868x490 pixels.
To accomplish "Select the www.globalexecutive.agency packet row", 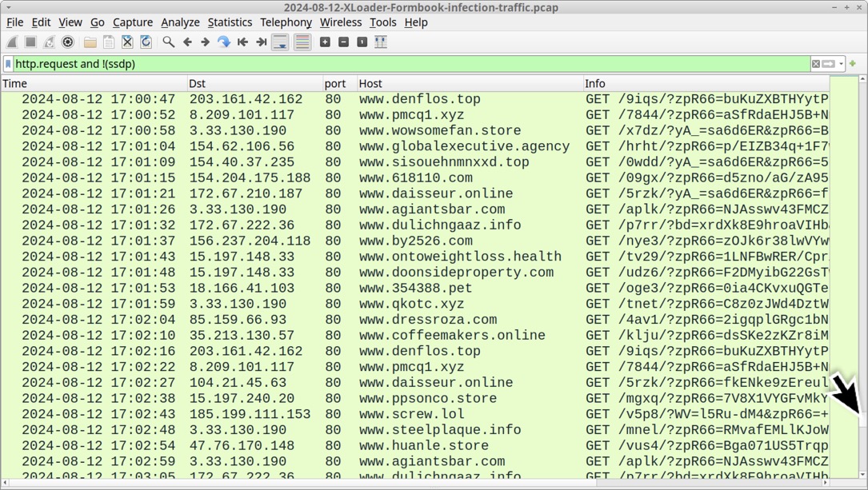I will (414, 146).
